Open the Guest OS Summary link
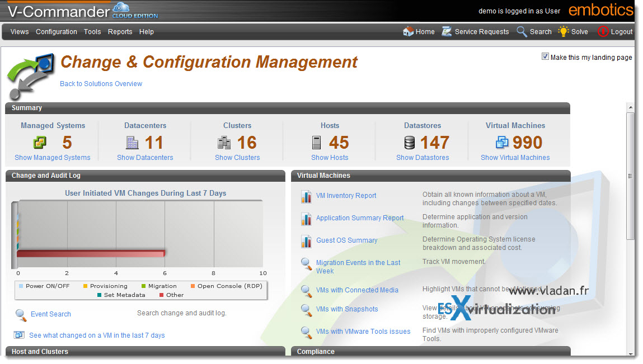 (x=346, y=240)
